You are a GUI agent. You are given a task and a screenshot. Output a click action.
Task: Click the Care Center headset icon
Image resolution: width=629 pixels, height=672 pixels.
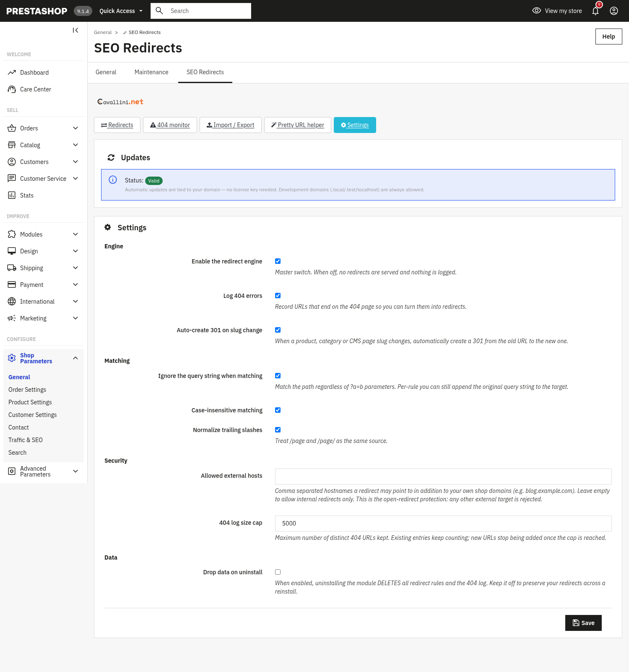click(x=12, y=89)
